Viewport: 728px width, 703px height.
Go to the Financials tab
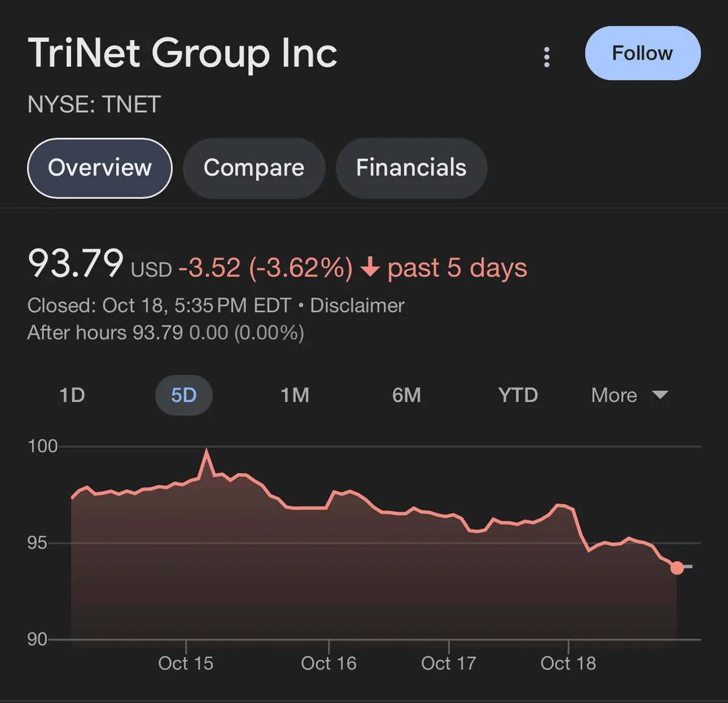click(411, 168)
